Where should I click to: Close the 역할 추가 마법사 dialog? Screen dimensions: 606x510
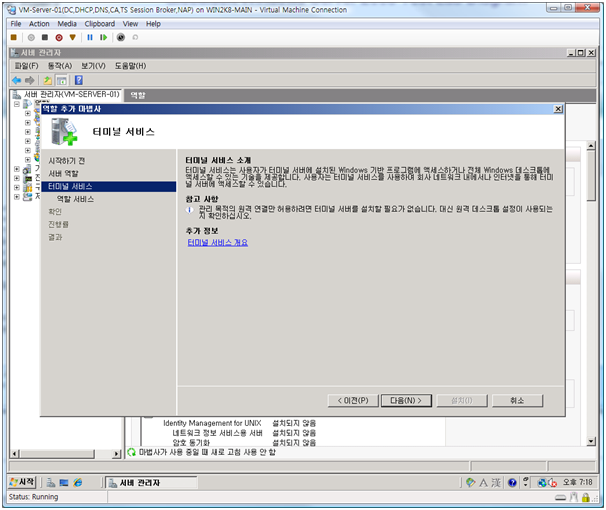[558, 109]
